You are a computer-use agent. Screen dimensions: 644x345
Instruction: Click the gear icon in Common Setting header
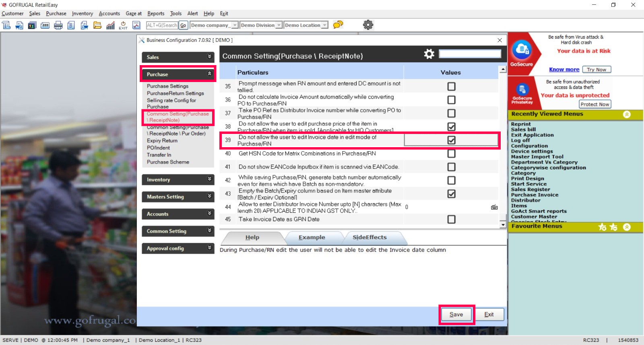click(429, 54)
